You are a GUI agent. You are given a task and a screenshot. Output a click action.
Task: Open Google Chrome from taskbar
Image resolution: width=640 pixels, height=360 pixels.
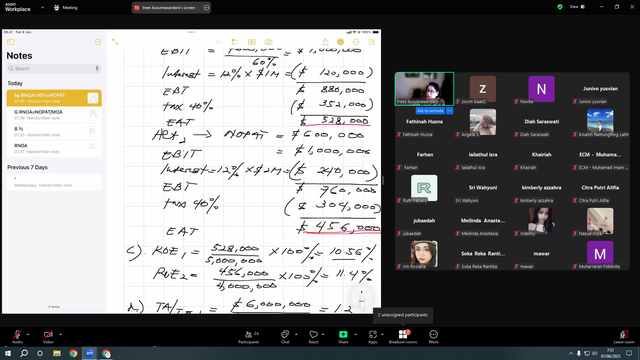(73, 353)
